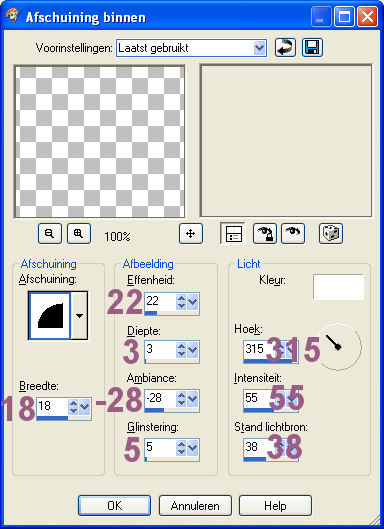Open the Kleur white color swatch

click(338, 287)
